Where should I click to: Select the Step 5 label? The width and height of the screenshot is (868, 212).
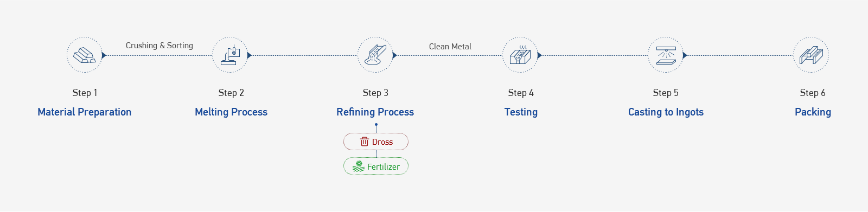tap(666, 93)
